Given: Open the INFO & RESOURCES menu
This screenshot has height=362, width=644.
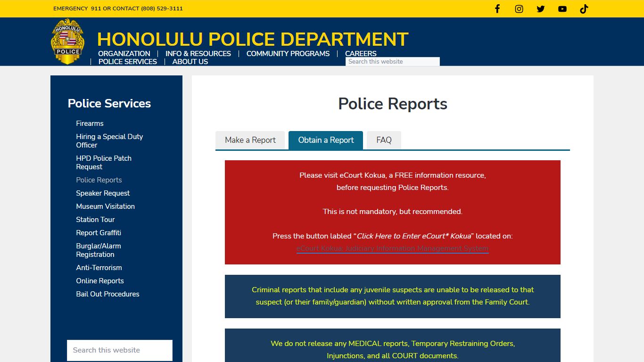Looking at the screenshot, I should pyautogui.click(x=198, y=54).
